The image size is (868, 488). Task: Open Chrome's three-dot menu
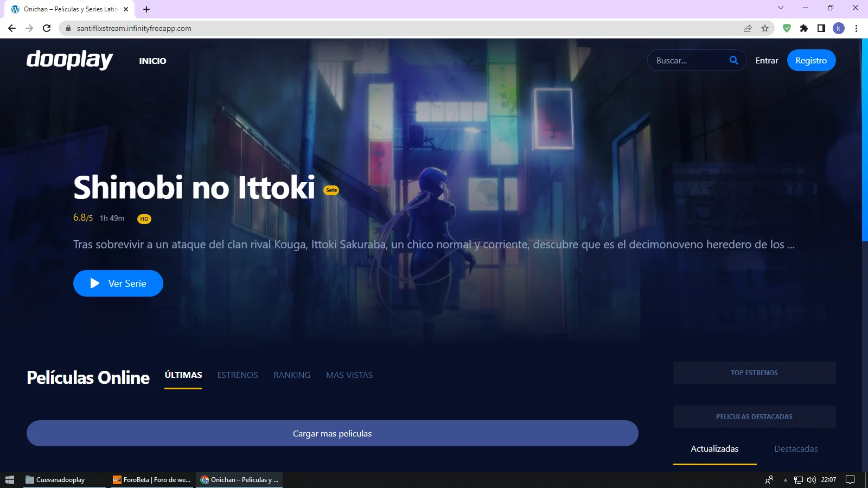pos(856,28)
